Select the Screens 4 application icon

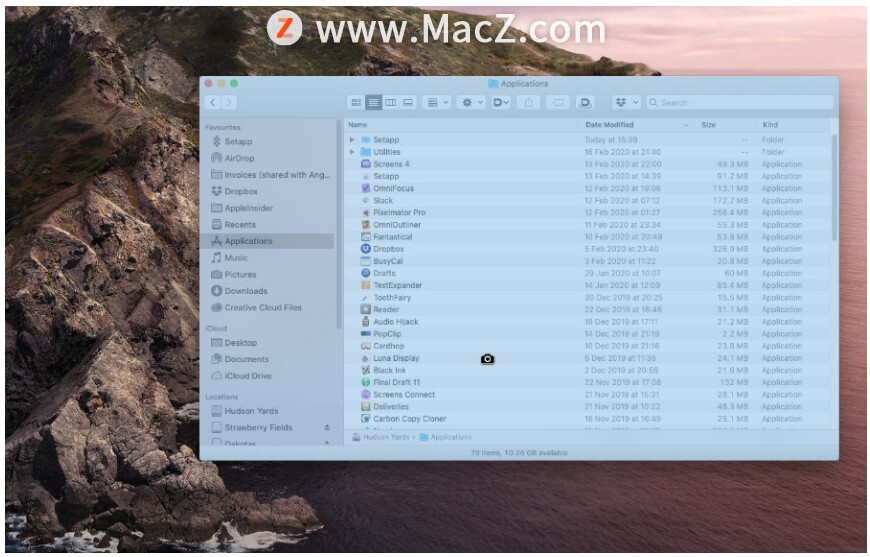pos(366,164)
